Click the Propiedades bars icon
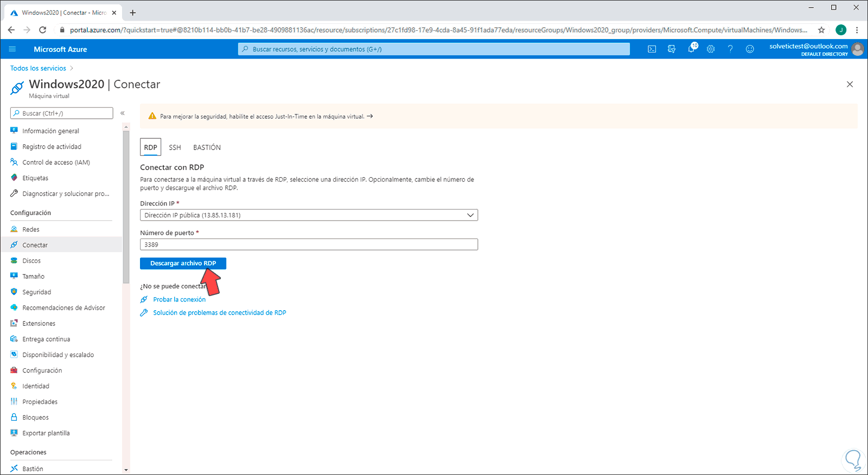Screen dimensions: 868x475 point(14,402)
